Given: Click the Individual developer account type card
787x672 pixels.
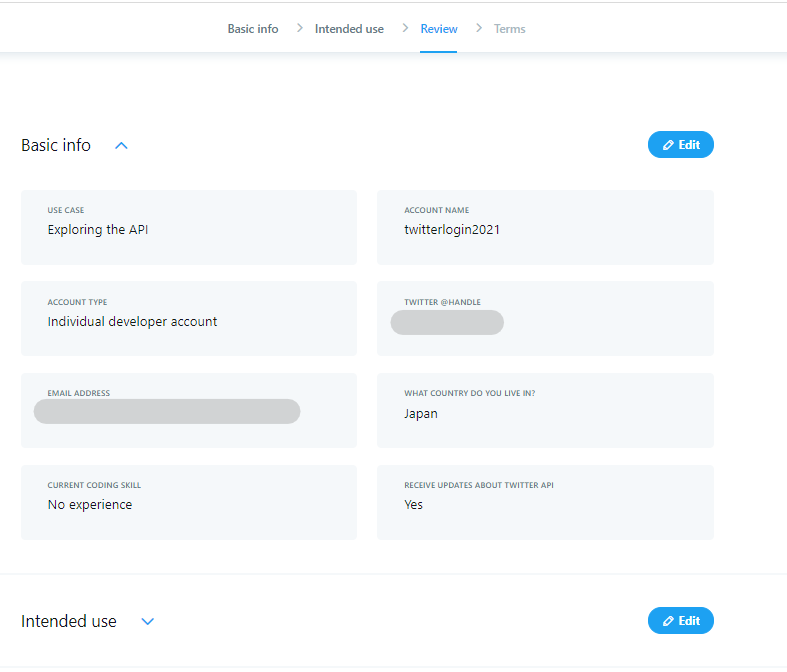Looking at the screenshot, I should 188,319.
